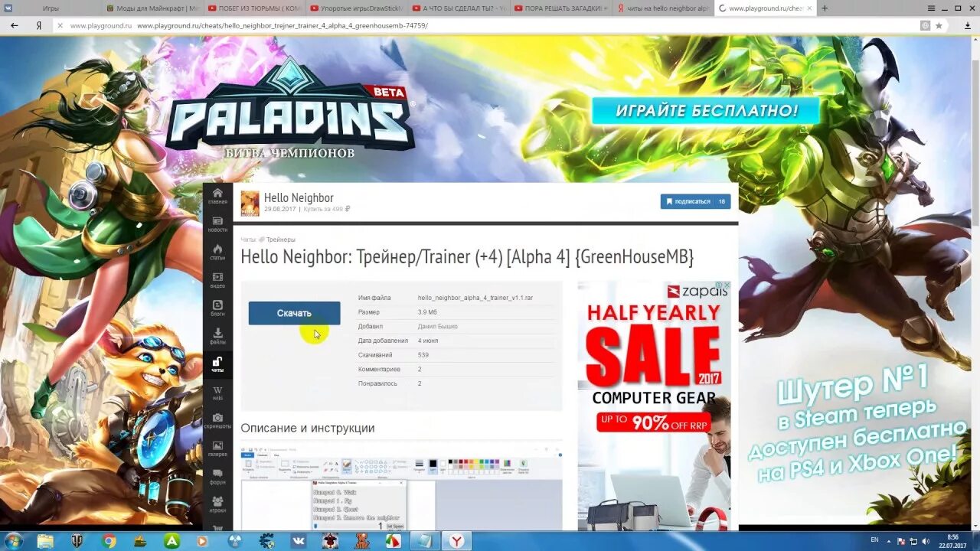The image size is (980, 551).
Task: Open the галерея sidebar icon
Action: (x=217, y=449)
